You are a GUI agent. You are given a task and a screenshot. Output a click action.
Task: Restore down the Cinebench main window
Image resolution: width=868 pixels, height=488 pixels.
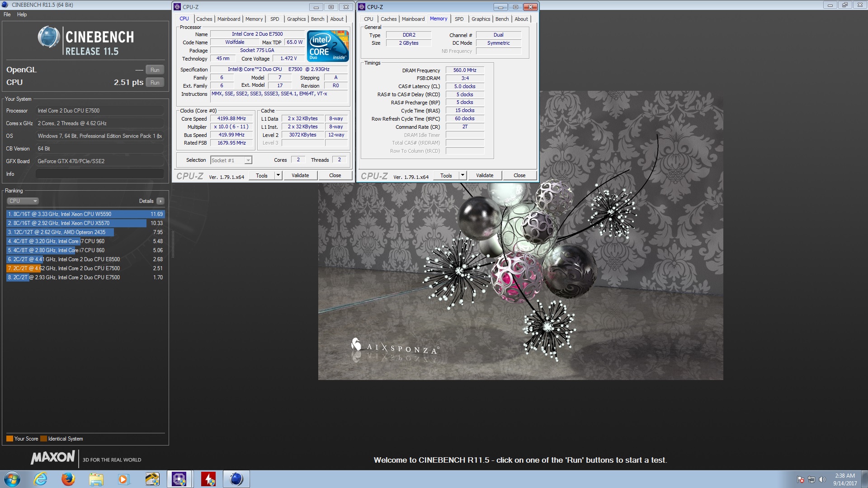(844, 5)
